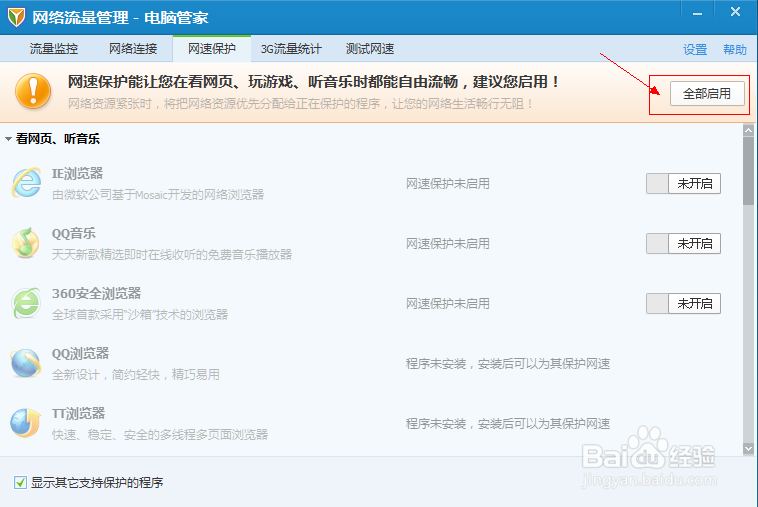Screen dimensions: 758x507
Task: Click the banner subtitle 网络资源紧张时…
Action: point(301,103)
